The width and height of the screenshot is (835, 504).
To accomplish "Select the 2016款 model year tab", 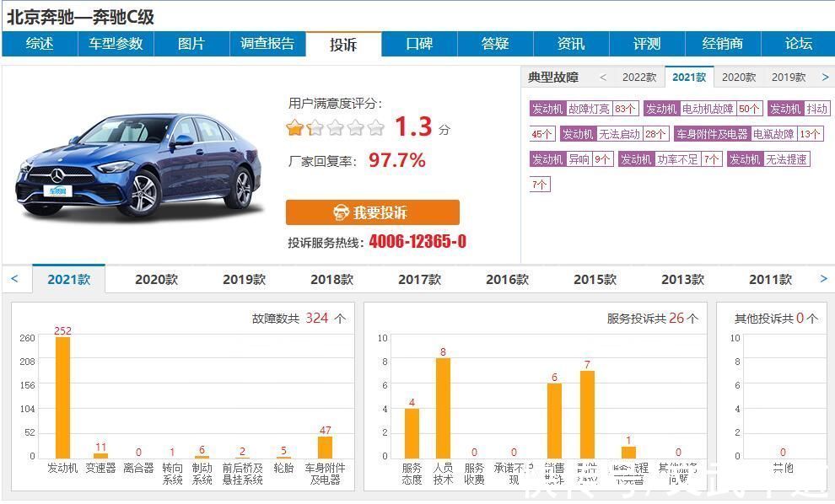I will click(x=507, y=280).
